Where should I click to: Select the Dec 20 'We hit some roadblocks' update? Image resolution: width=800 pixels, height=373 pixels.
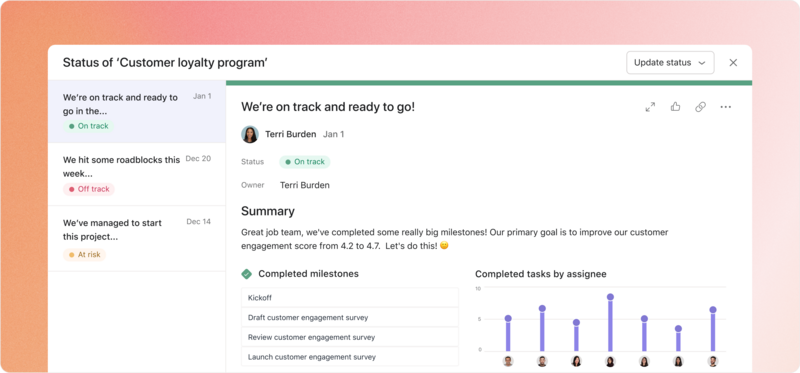137,175
